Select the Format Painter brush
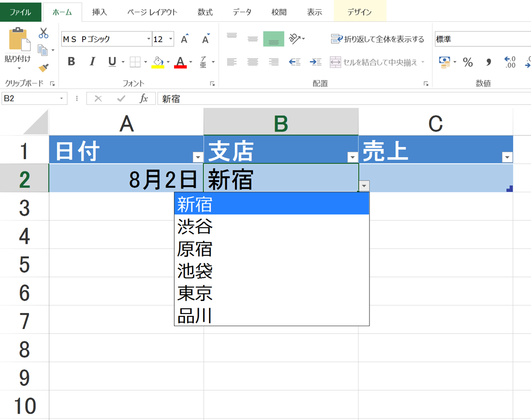The height and width of the screenshot is (420, 531). tap(44, 68)
